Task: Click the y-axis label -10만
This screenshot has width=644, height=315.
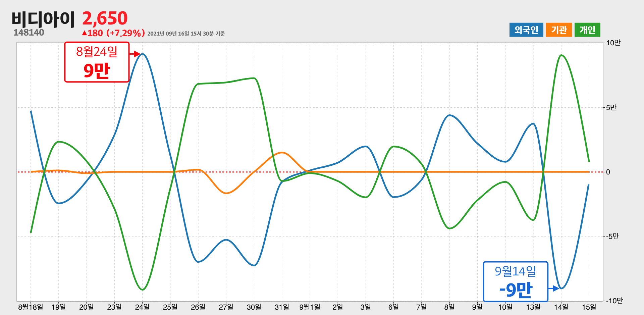Action: (614, 301)
